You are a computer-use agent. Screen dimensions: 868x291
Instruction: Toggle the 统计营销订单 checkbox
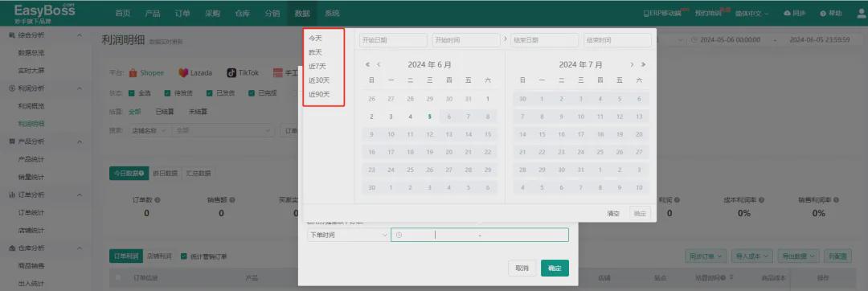click(184, 256)
